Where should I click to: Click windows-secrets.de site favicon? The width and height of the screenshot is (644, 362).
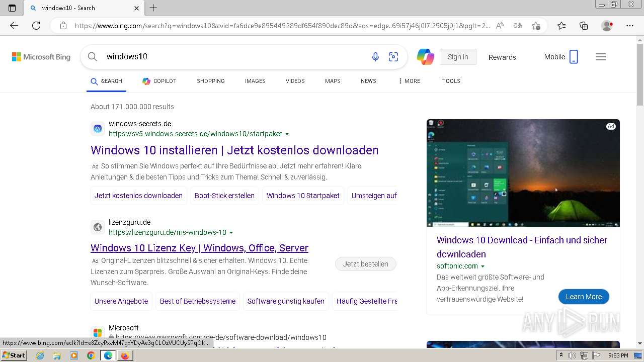pyautogui.click(x=98, y=129)
